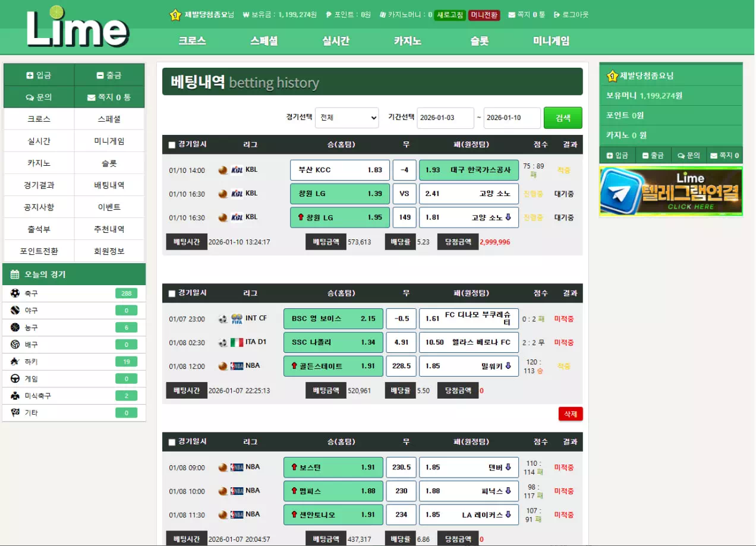Select 미니게임 in the top navigation bar
Viewport: 756px width, 546px height.
(551, 41)
